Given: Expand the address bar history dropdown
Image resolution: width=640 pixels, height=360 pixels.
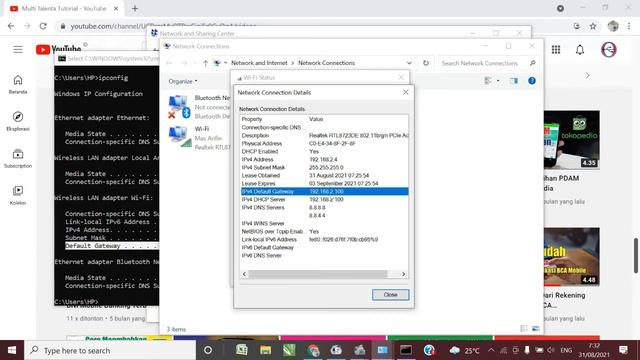Looking at the screenshot, I should 409,63.
